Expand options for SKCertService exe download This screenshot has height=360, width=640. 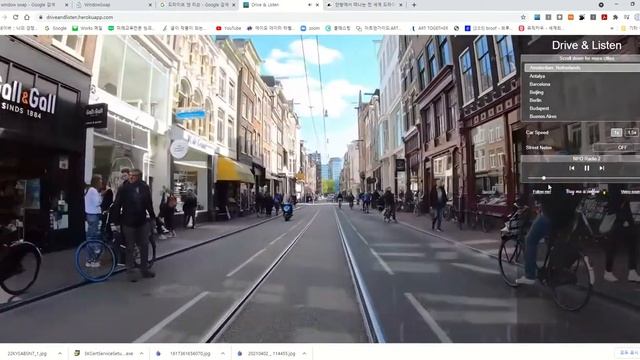click(141, 353)
